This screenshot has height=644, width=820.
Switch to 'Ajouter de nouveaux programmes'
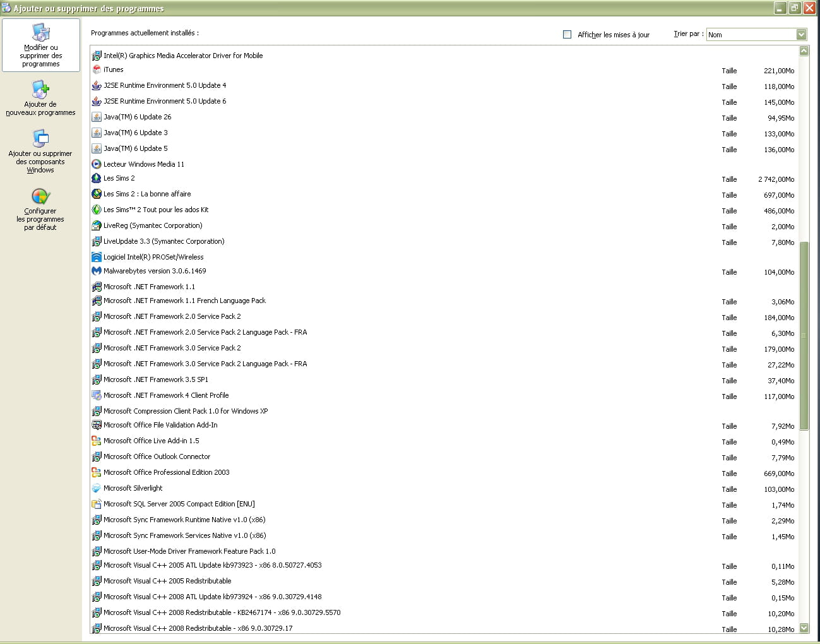(40, 98)
